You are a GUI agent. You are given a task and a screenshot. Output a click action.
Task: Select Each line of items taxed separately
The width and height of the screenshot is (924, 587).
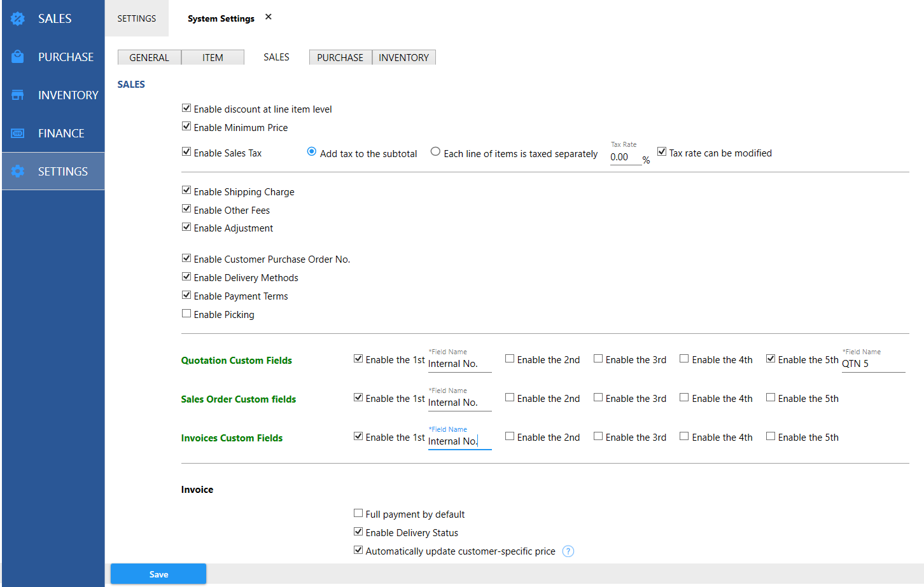point(435,152)
